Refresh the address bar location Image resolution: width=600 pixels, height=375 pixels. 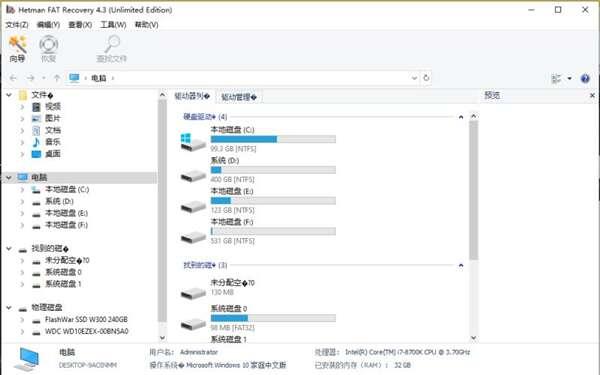click(426, 78)
